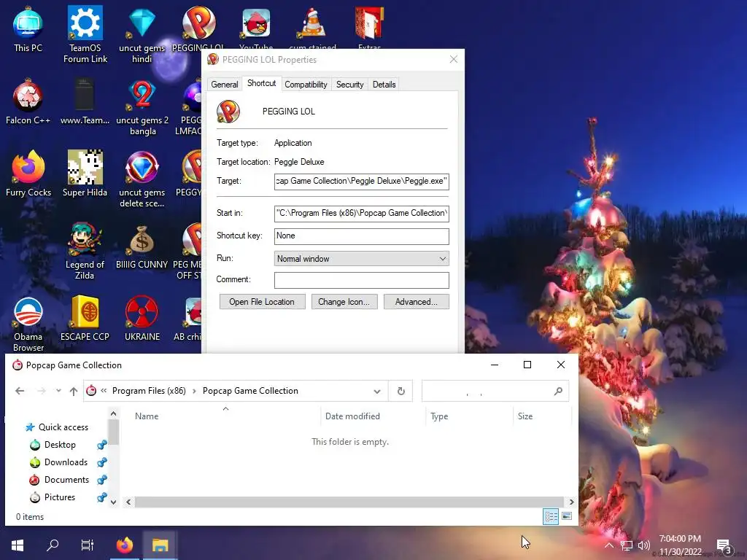The height and width of the screenshot is (560, 747).
Task: Click into the Start in field
Action: click(x=362, y=214)
